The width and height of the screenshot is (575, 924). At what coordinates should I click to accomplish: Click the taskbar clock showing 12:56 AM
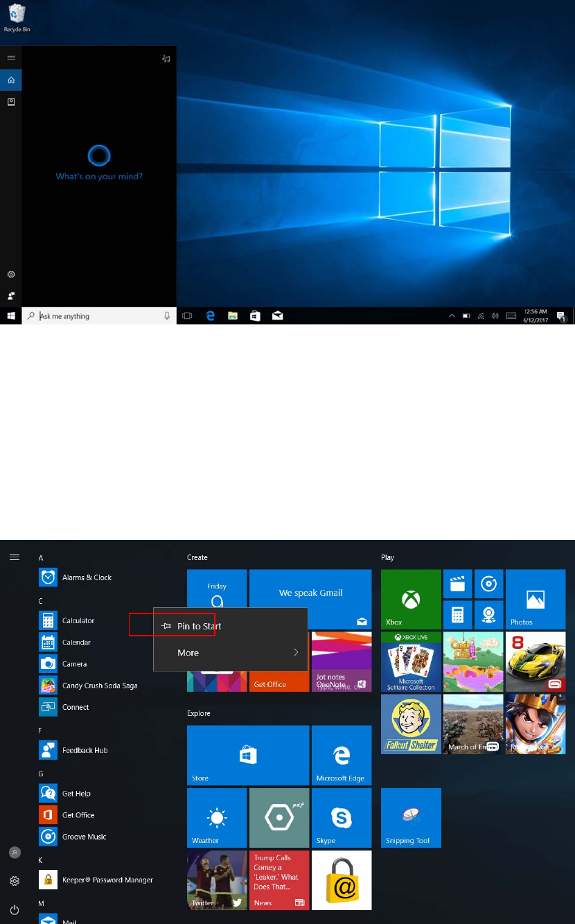(537, 316)
